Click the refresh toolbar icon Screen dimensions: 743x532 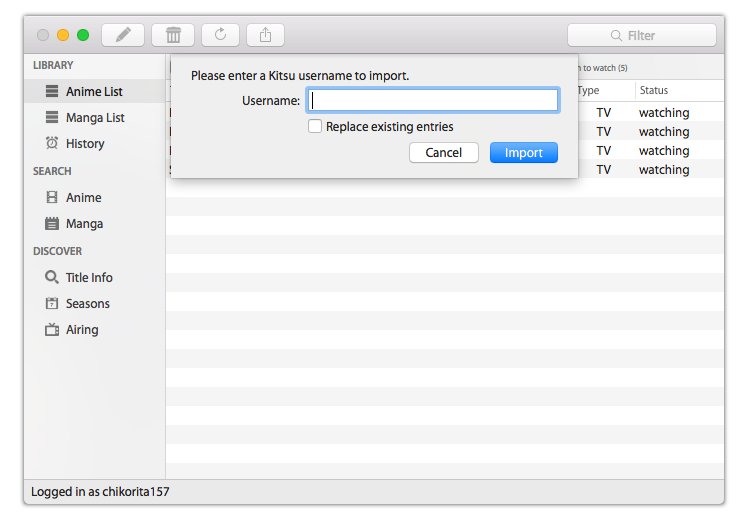(x=220, y=35)
